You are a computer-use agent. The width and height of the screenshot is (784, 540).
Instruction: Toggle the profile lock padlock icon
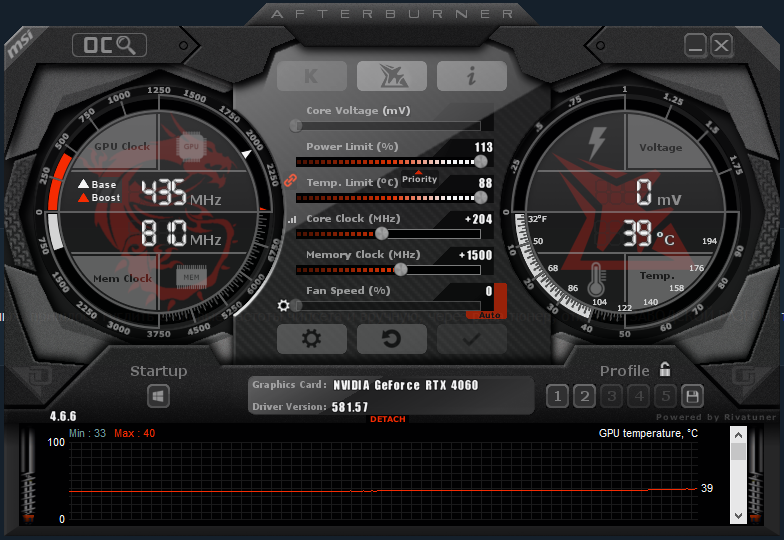pos(664,369)
